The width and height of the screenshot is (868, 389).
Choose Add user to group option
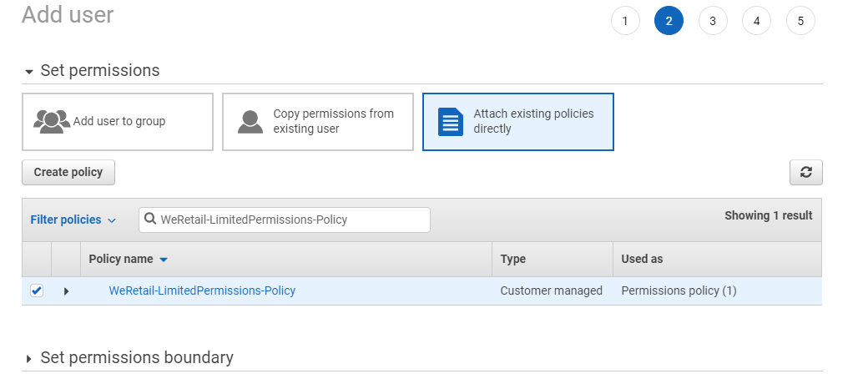coord(118,122)
